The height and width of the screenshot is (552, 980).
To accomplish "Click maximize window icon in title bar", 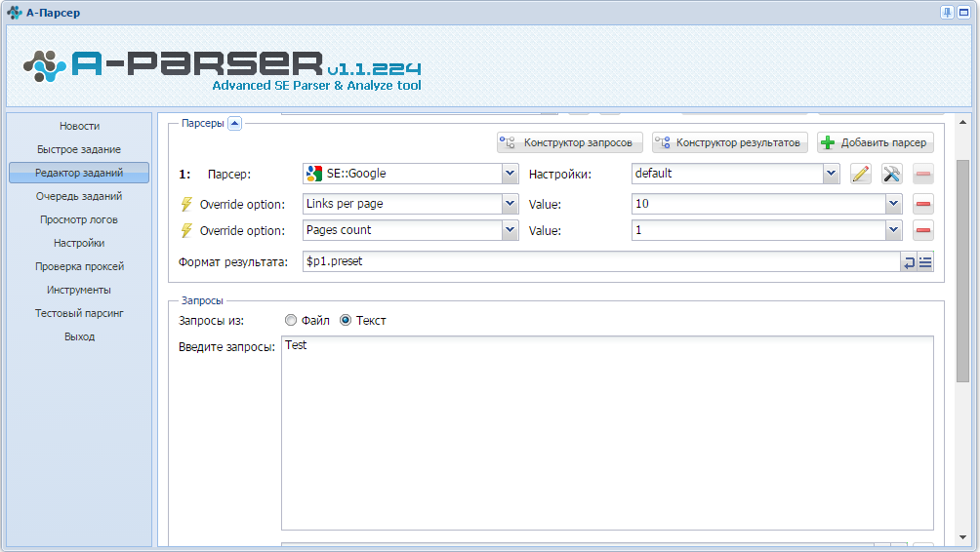I will pos(963,13).
